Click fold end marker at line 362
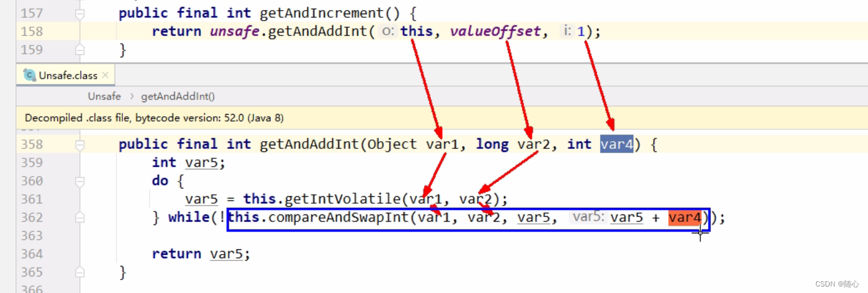Image resolution: width=868 pixels, height=293 pixels. 80,218
